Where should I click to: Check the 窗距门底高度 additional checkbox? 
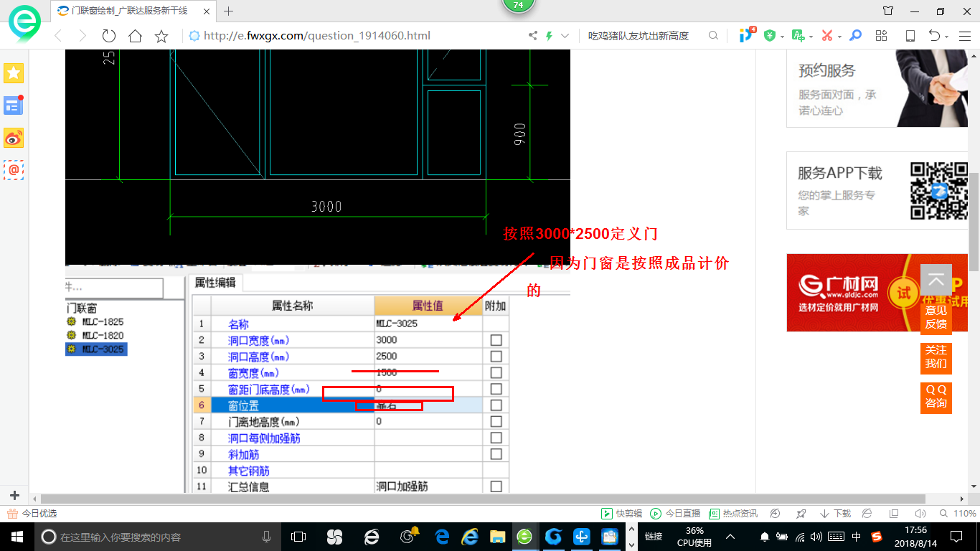coord(496,389)
